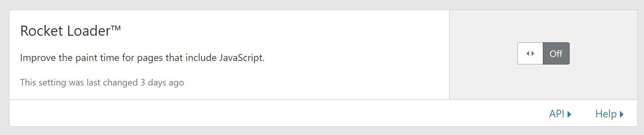Click the word "Rocket" in the title
Screen dimensions: 644x135
(42, 31)
